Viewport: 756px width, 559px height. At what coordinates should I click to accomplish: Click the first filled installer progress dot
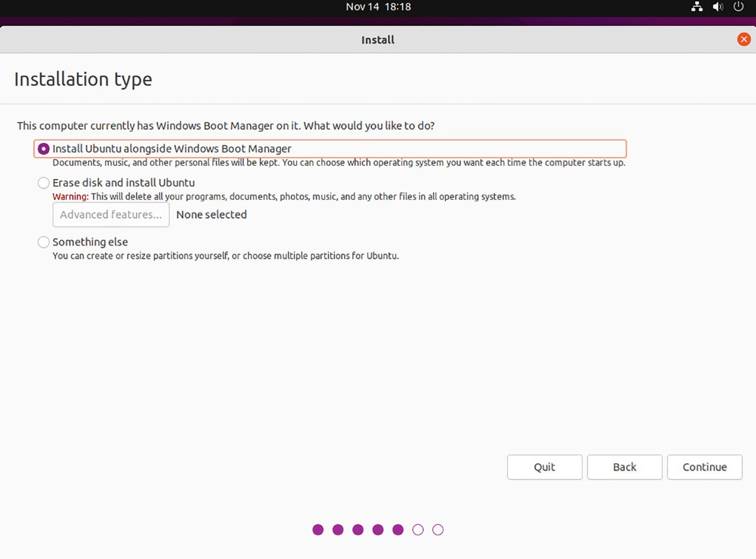pyautogui.click(x=318, y=529)
